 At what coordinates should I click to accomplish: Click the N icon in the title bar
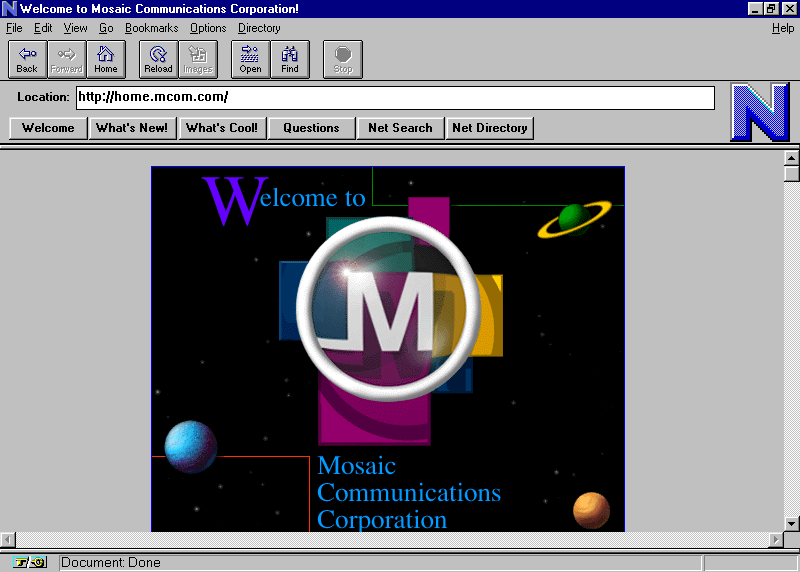(9, 9)
